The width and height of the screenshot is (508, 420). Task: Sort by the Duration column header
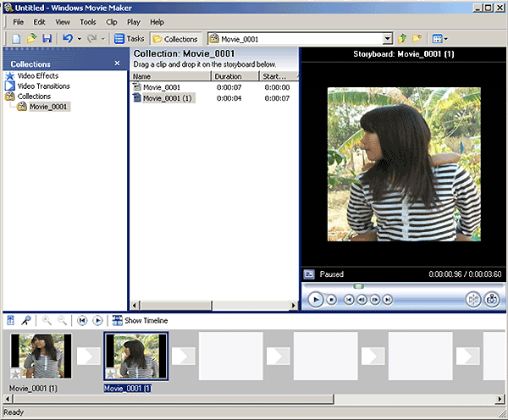coord(235,76)
